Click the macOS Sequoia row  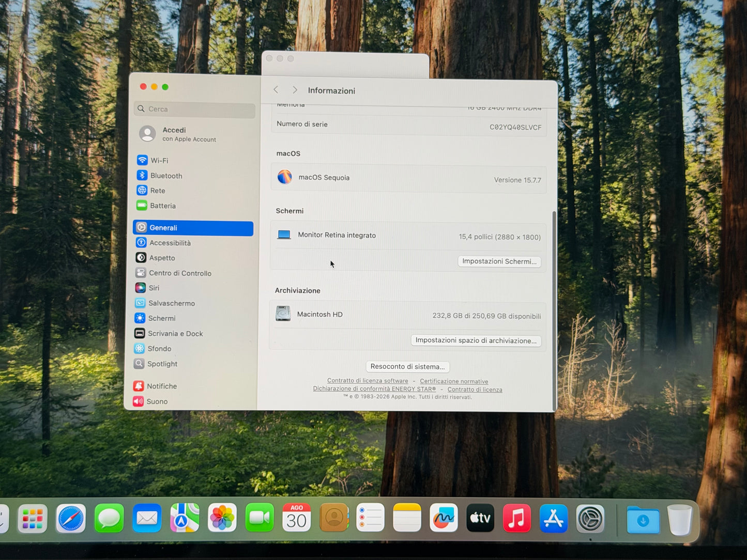[408, 178]
